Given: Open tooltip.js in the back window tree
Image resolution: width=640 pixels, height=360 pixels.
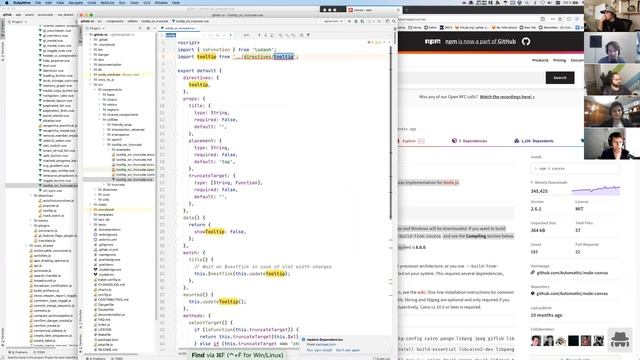Looking at the screenshot, I should pos(49,211).
